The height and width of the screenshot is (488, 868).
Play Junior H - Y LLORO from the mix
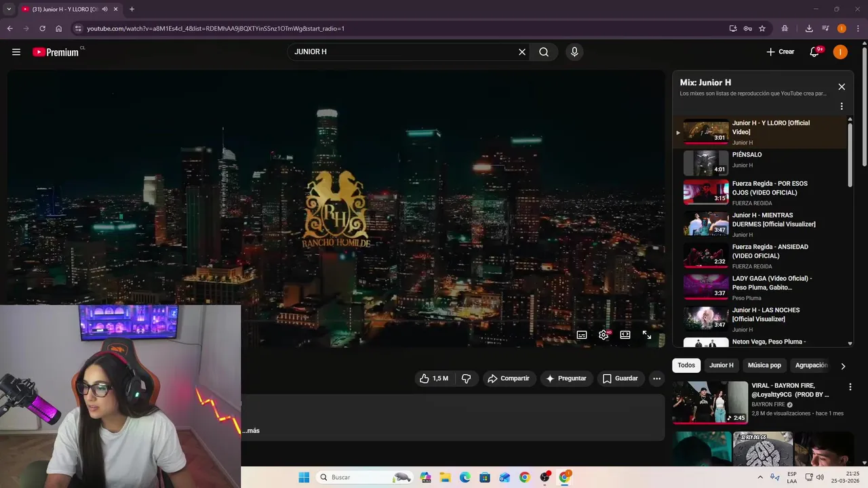pyautogui.click(x=761, y=132)
